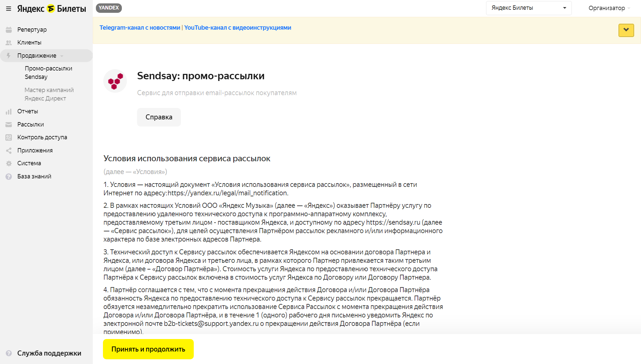Click the hamburger menu icon

click(8, 9)
